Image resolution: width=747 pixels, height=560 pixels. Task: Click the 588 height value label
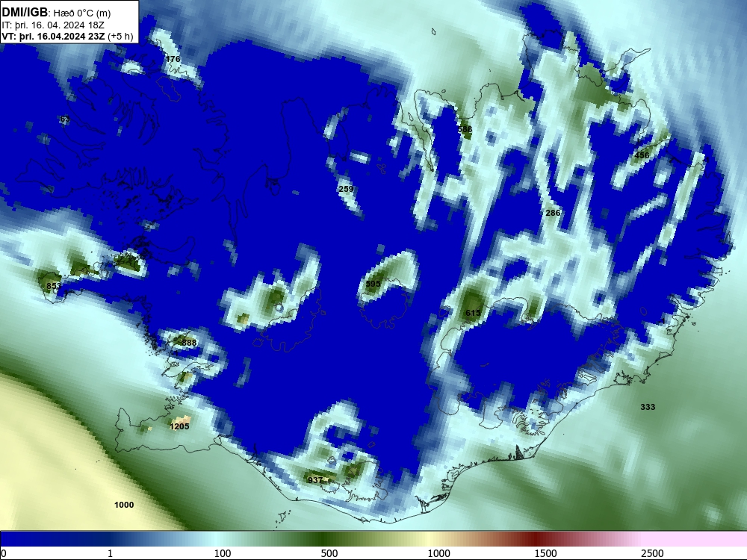click(465, 129)
